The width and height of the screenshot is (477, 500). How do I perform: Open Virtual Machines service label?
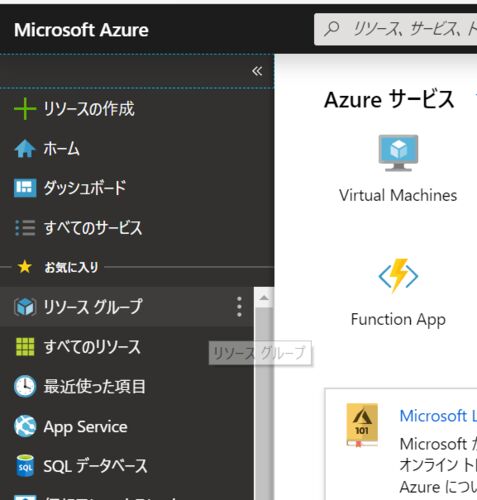click(x=398, y=195)
